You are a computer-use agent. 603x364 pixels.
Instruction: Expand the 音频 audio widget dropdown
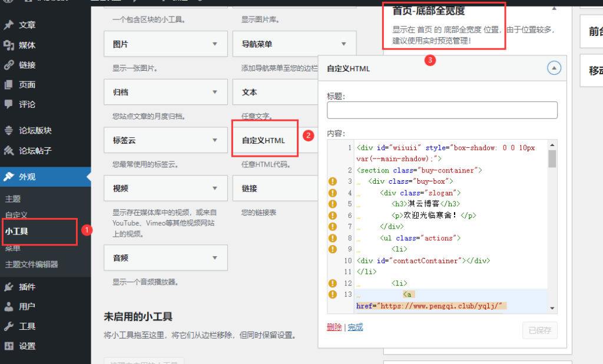(214, 257)
